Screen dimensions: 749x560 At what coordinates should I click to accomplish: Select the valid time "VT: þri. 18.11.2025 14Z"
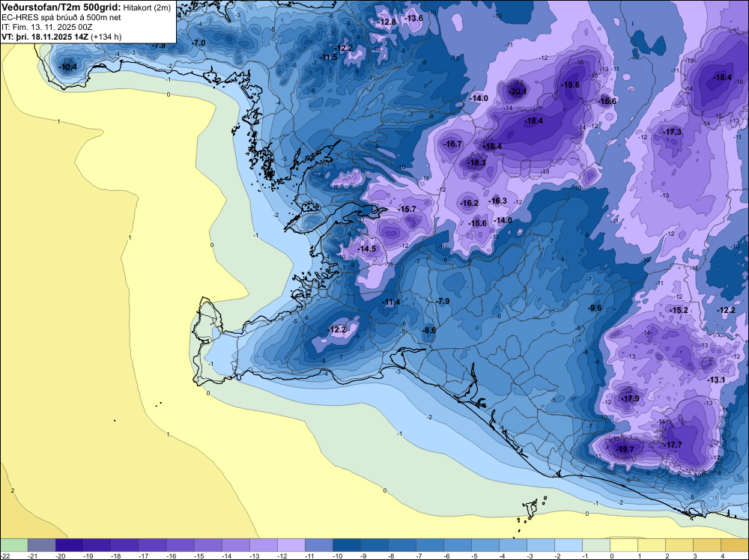click(45, 37)
